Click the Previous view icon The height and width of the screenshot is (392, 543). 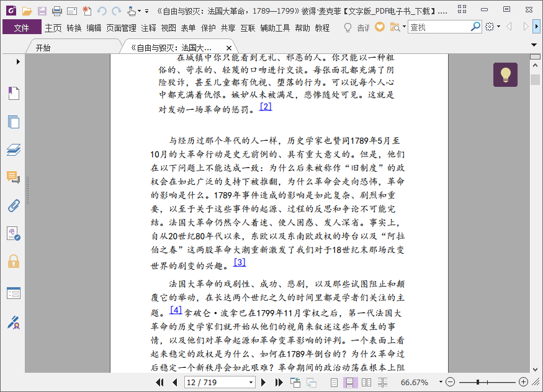pos(295,382)
